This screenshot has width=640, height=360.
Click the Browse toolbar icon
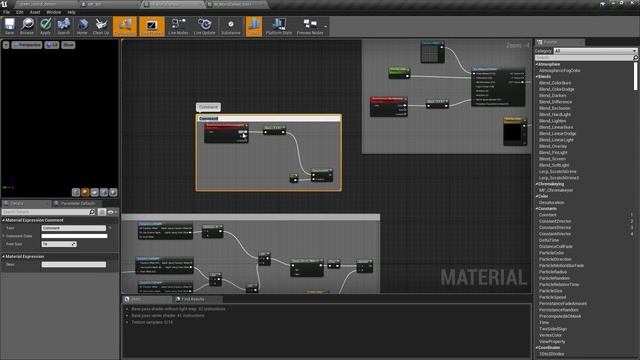coord(27,27)
